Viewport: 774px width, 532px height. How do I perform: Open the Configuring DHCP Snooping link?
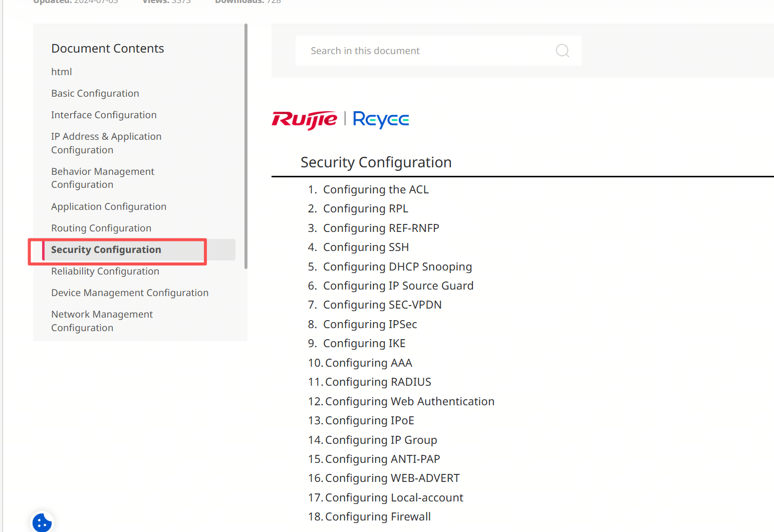tap(397, 267)
